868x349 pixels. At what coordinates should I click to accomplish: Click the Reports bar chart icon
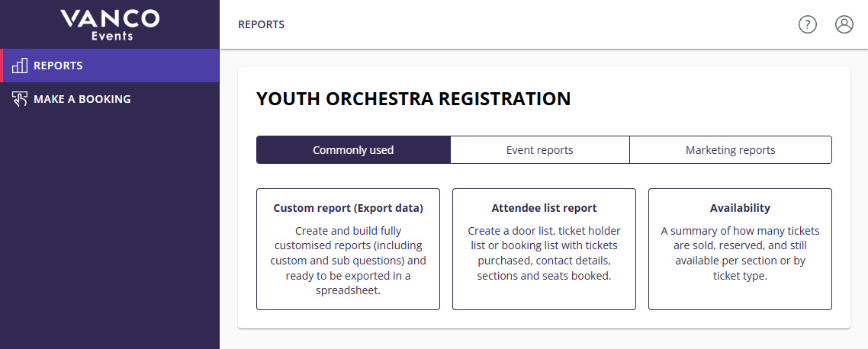click(20, 66)
